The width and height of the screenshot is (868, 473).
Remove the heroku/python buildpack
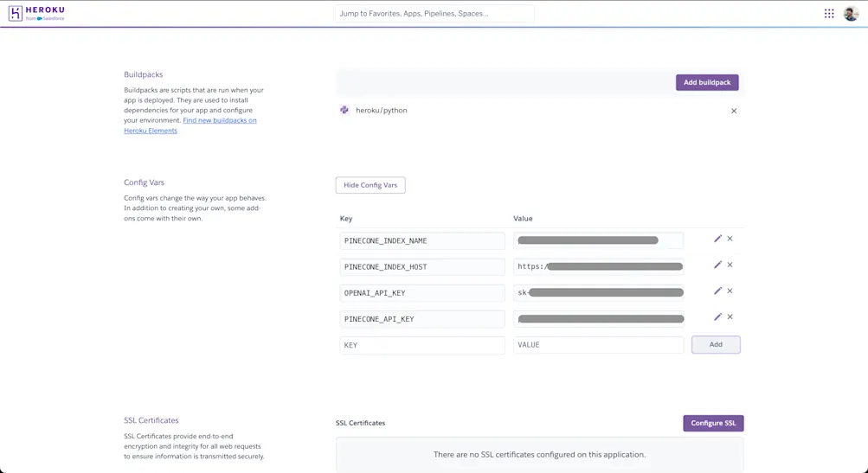coord(734,111)
